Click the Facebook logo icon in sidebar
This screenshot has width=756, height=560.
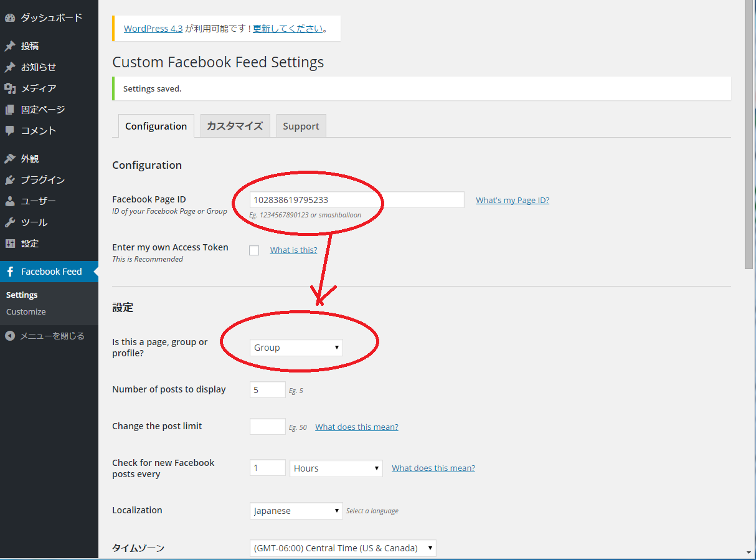coord(10,272)
